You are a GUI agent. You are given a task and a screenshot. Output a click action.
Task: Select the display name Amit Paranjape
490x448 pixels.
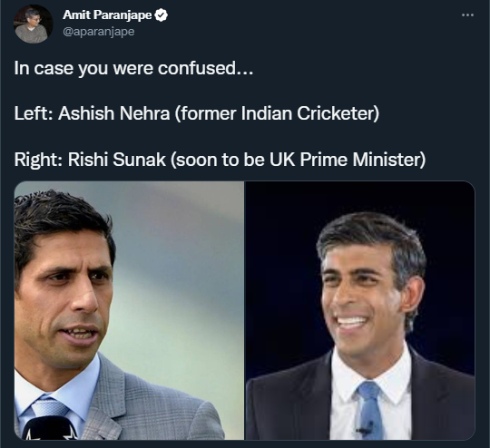tap(107, 15)
